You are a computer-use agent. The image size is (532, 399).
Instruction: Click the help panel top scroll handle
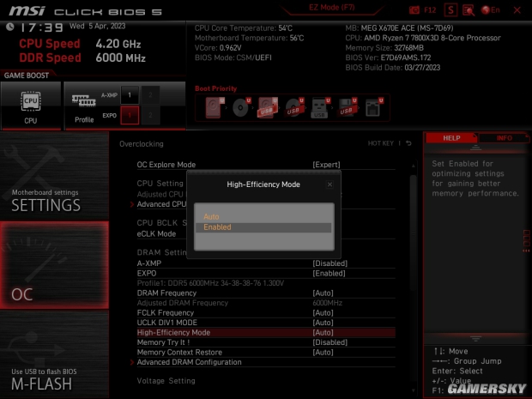coord(475,148)
